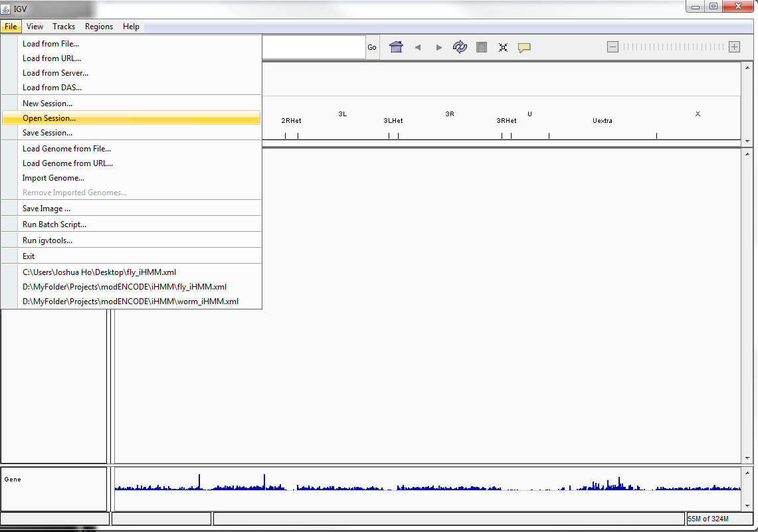Click scroll down arrow of data panel
The height and width of the screenshot is (532, 758).
point(747,458)
